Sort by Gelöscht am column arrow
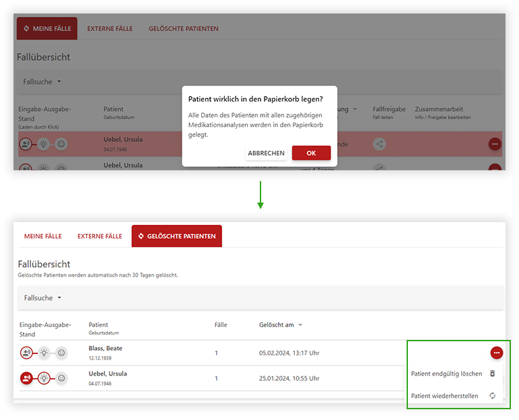Image resolution: width=519 pixels, height=420 pixels. coord(300,325)
